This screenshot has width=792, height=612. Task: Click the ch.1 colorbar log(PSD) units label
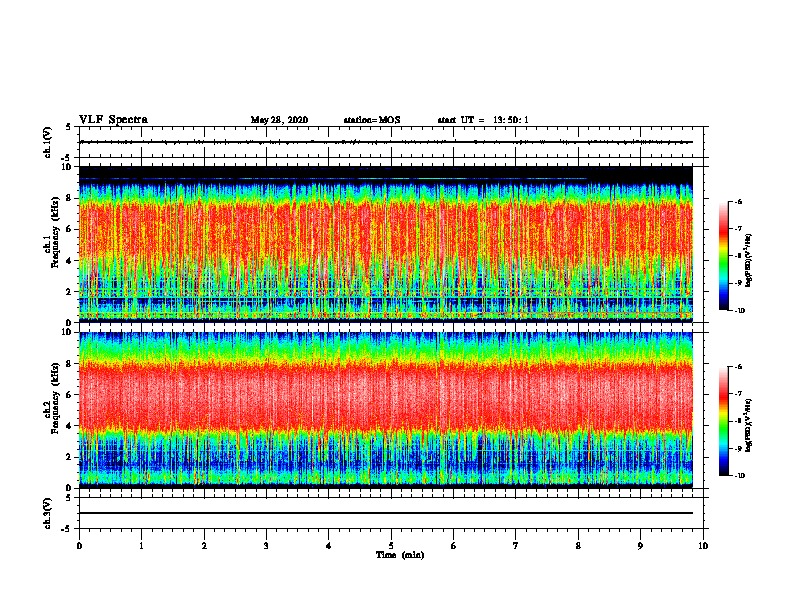coord(749,261)
